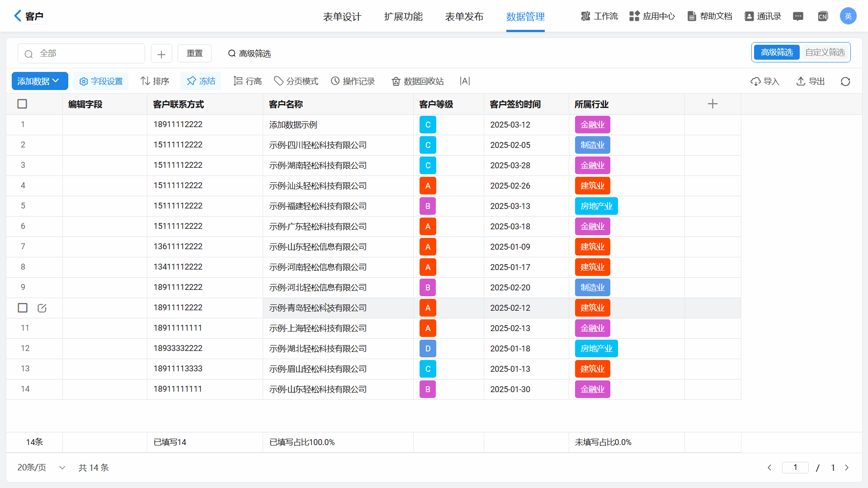Open 通讯录 contacts
Screen dimensions: 868x488
(763, 16)
